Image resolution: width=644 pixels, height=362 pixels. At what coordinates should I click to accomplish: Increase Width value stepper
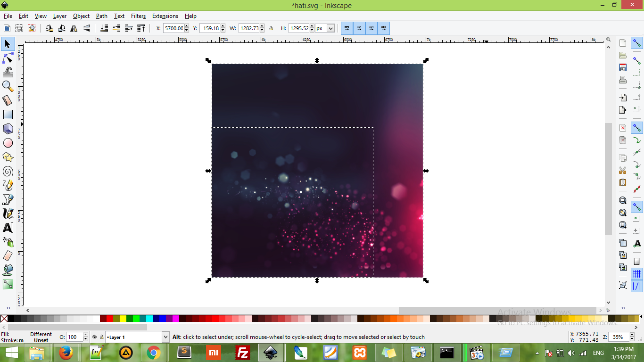click(263, 26)
